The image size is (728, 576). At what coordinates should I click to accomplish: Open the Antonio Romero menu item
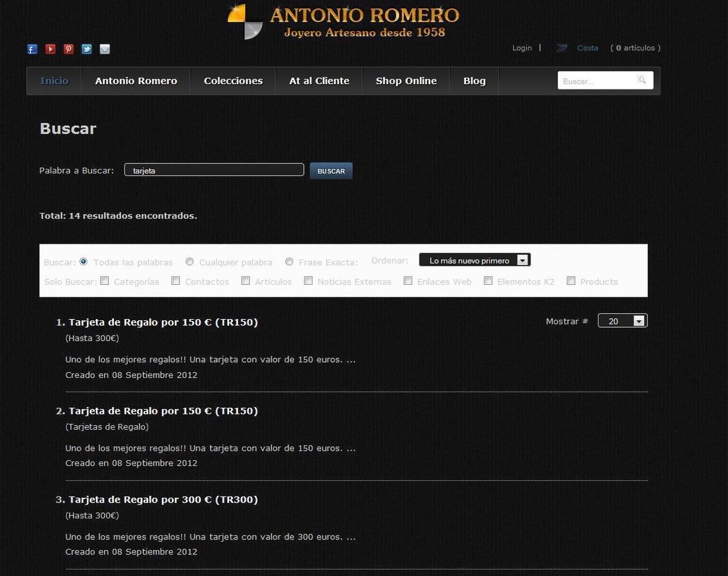tap(136, 81)
